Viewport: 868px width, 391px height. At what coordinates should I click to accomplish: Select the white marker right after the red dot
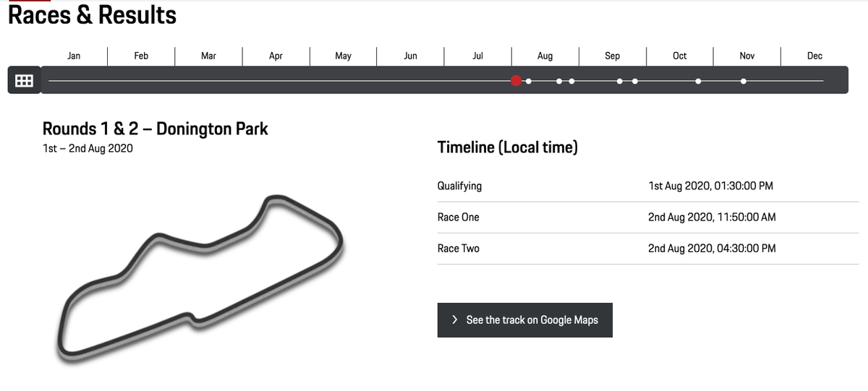pyautogui.click(x=529, y=81)
